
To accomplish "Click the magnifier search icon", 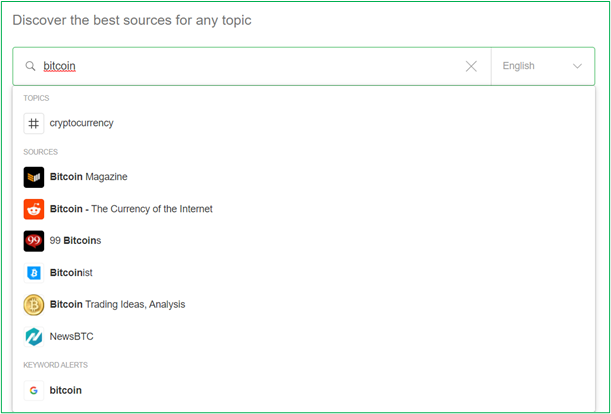I will (x=30, y=66).
